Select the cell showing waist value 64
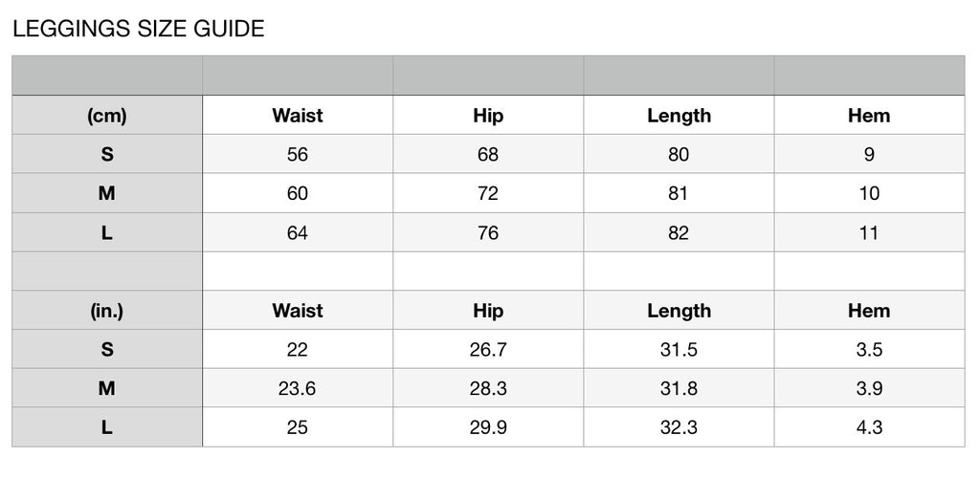Screen dimensions: 980x479 (x=298, y=232)
